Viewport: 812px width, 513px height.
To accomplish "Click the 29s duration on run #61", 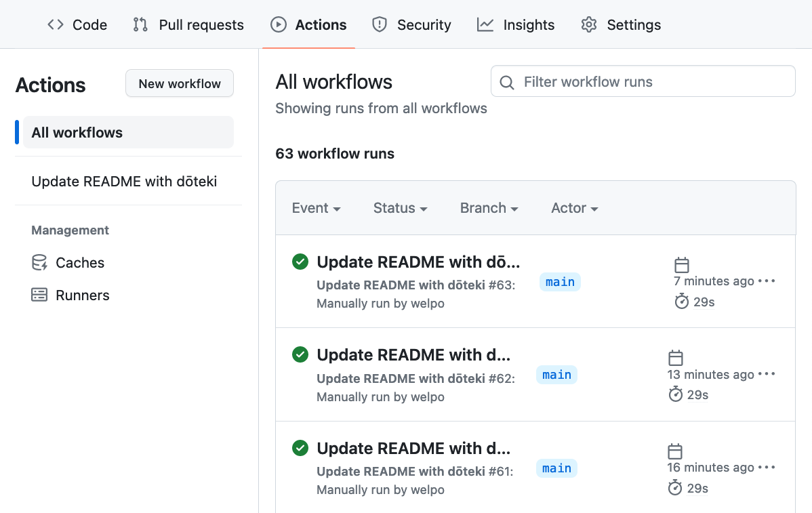I will tap(697, 488).
